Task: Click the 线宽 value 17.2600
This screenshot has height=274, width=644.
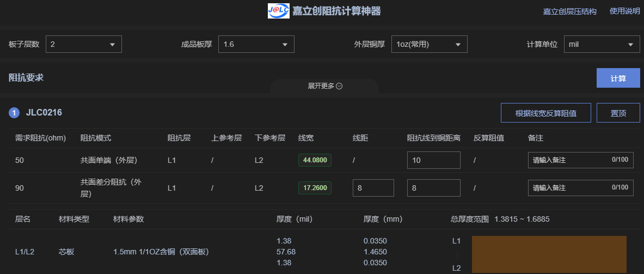Action: click(x=315, y=188)
